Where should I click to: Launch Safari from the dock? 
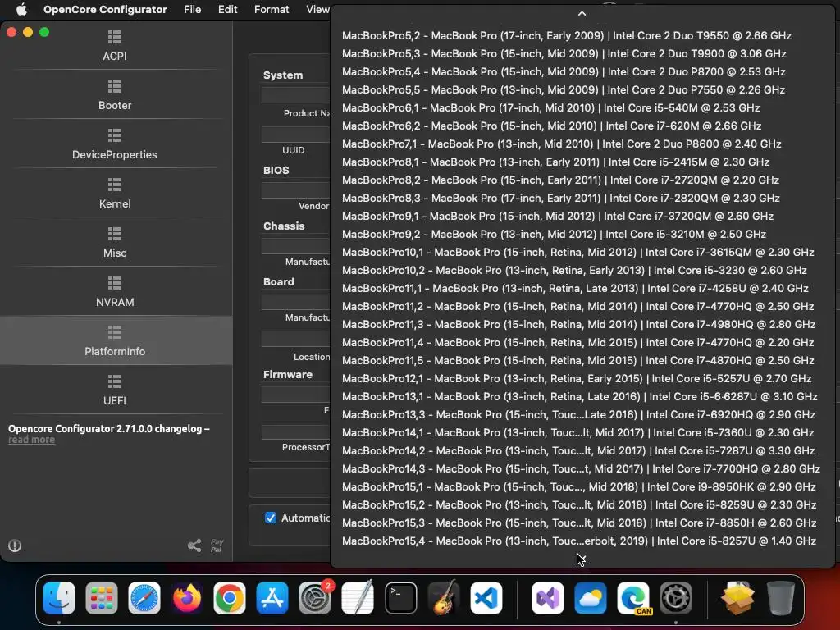point(144,598)
